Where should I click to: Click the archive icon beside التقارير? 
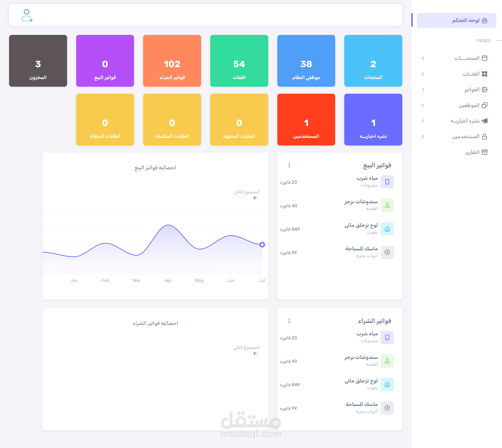(x=484, y=152)
